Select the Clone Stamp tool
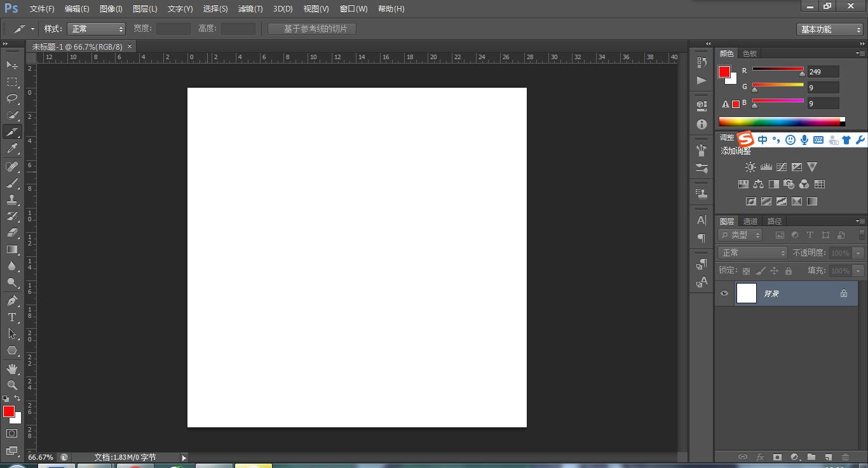Image resolution: width=868 pixels, height=468 pixels. [x=12, y=199]
